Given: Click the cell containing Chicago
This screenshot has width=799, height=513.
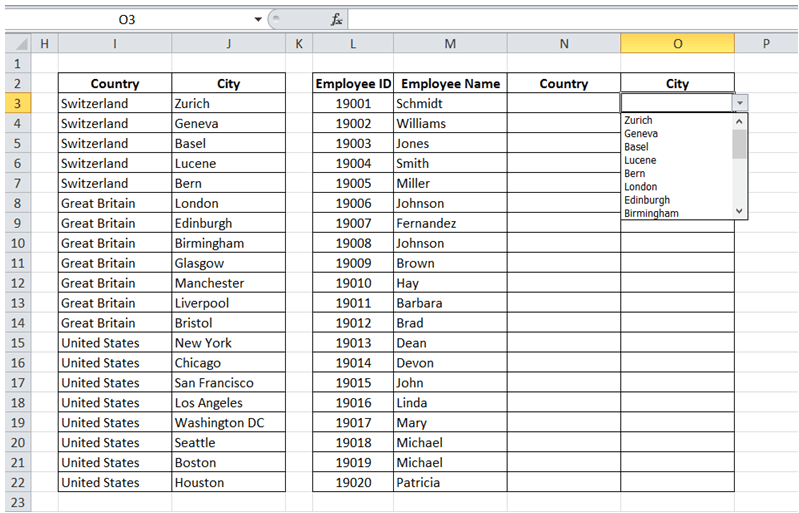Looking at the screenshot, I should coord(229,363).
